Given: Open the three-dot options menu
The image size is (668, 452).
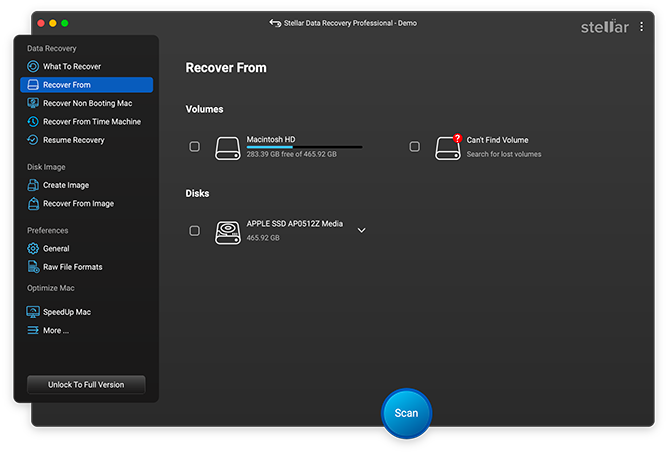Looking at the screenshot, I should [x=641, y=27].
